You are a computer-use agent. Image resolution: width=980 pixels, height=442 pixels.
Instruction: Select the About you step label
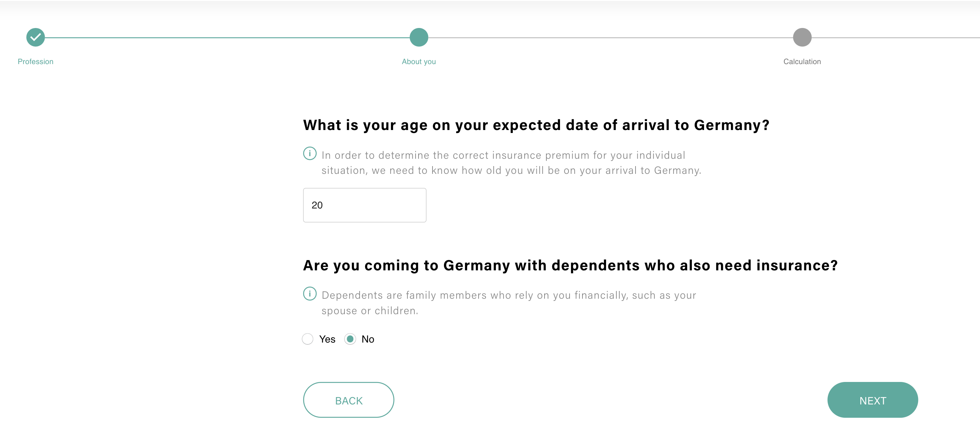click(x=419, y=62)
